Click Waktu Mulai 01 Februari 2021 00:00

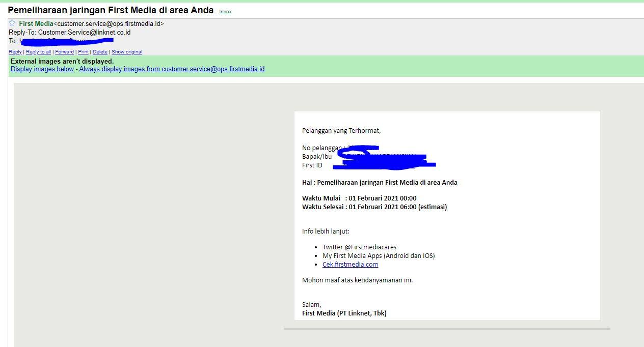(x=359, y=198)
